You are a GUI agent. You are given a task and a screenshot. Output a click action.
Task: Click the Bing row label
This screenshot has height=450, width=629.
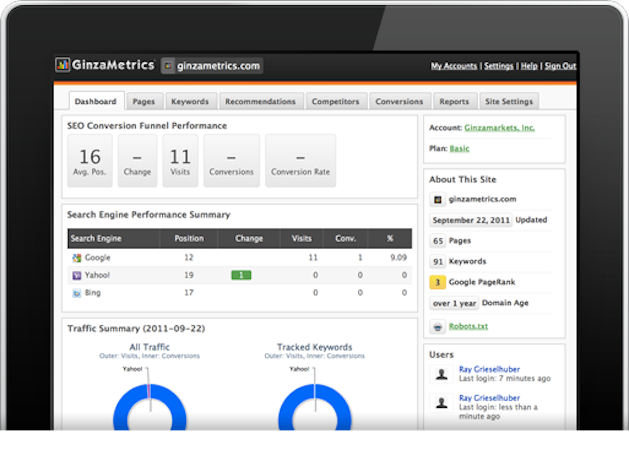[x=93, y=293]
